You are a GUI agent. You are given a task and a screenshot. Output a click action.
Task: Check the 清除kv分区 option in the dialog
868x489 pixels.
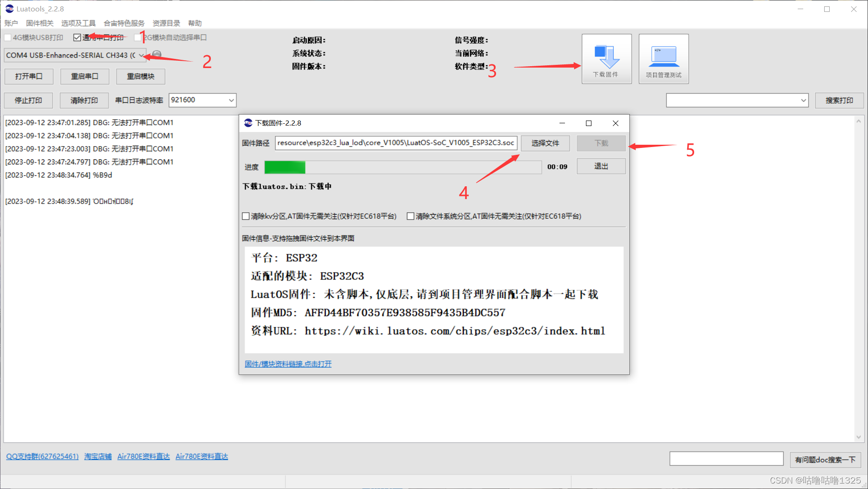(246, 216)
